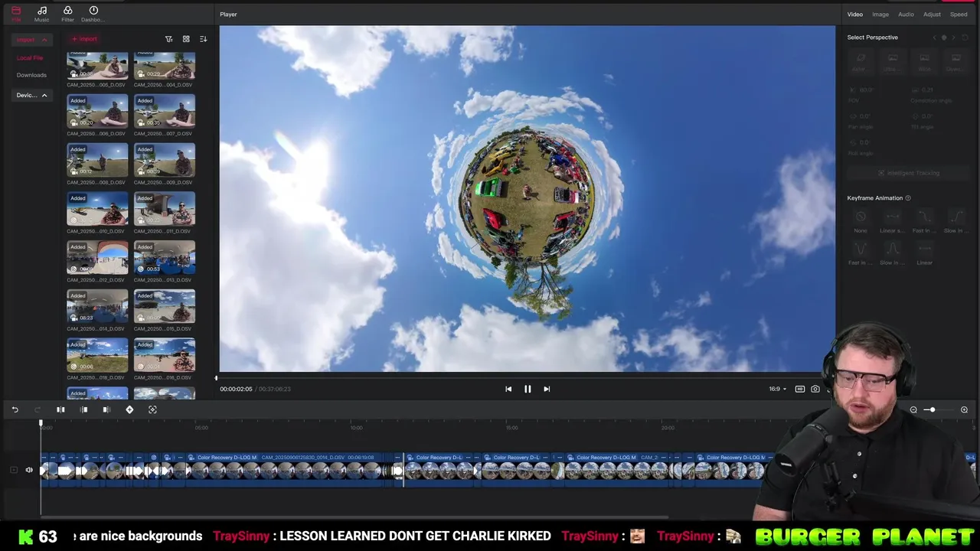Select Downloads in sidebar

click(x=31, y=75)
